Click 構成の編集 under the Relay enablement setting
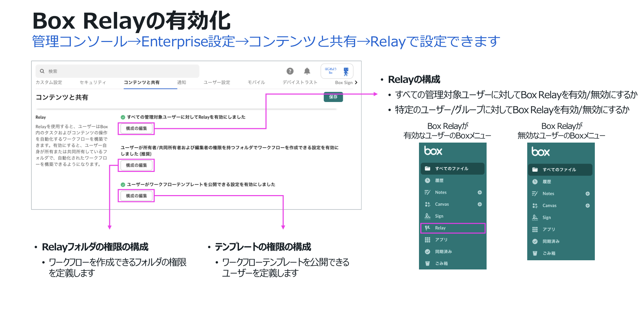Image resolution: width=644 pixels, height=322 pixels. pyautogui.click(x=136, y=129)
